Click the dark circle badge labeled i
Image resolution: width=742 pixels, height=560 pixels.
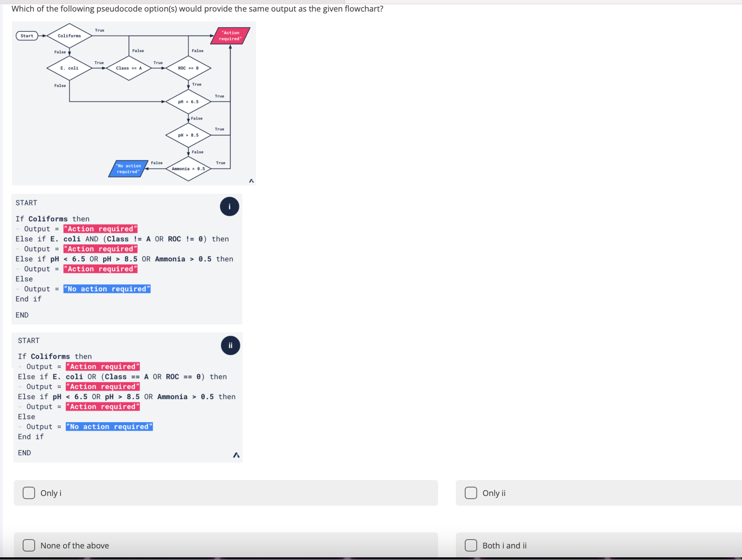pyautogui.click(x=230, y=206)
